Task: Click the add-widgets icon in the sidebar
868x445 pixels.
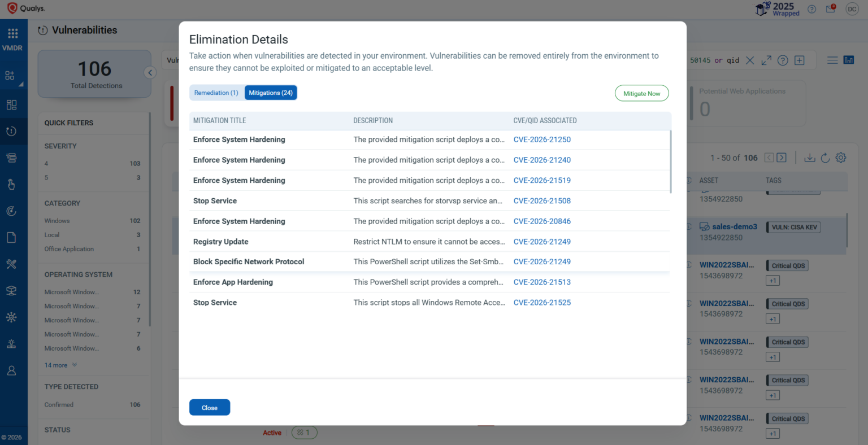Action: click(x=11, y=75)
